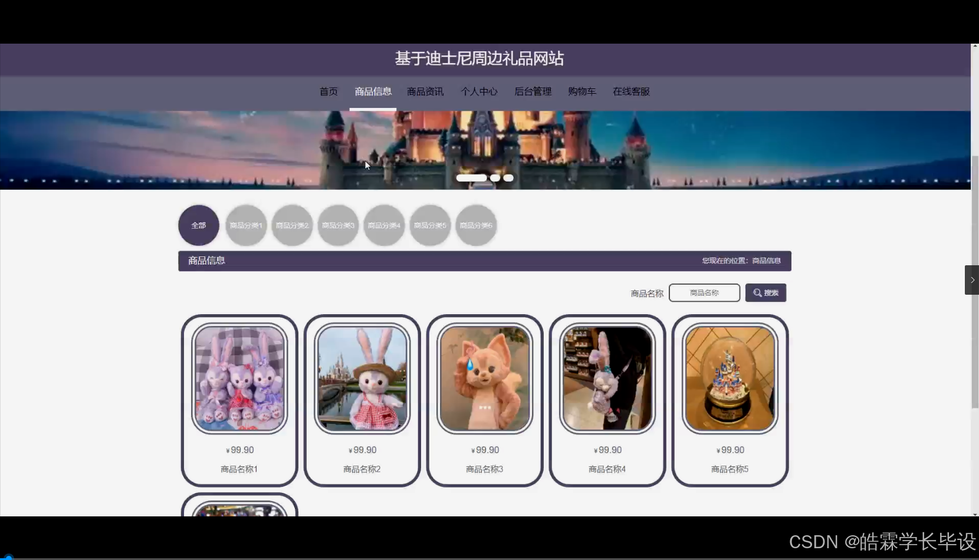Click the 商品名称2 title text

point(362,469)
